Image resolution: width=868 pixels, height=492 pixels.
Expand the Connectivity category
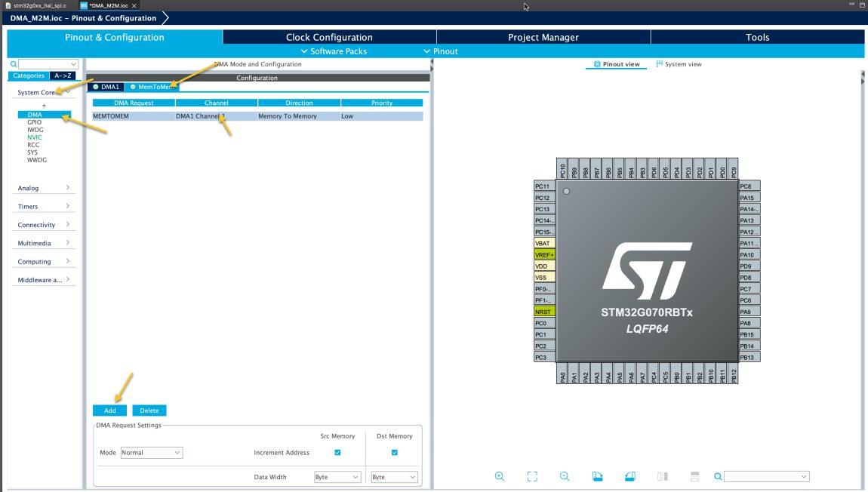[44, 225]
